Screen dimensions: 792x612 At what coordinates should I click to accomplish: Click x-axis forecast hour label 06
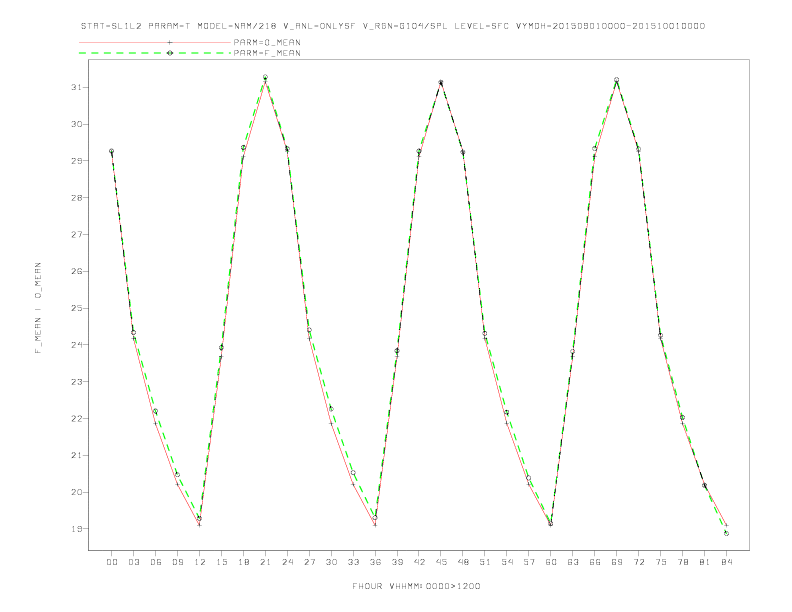pos(156,562)
